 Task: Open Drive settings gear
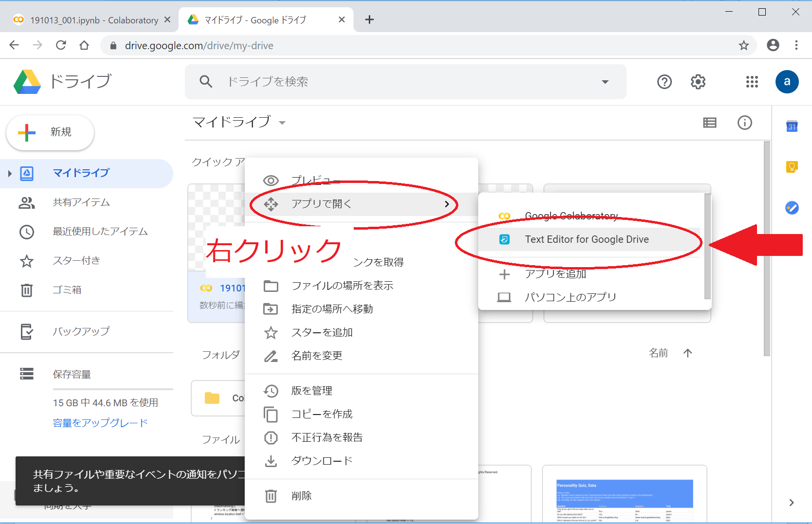pos(698,82)
